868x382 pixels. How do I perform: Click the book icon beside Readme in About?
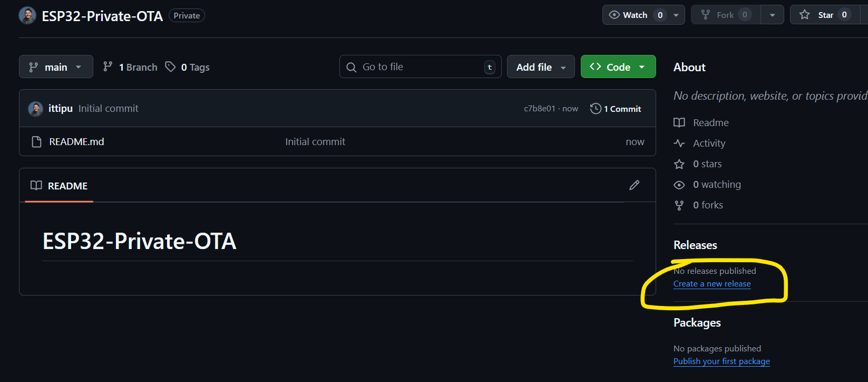point(679,123)
